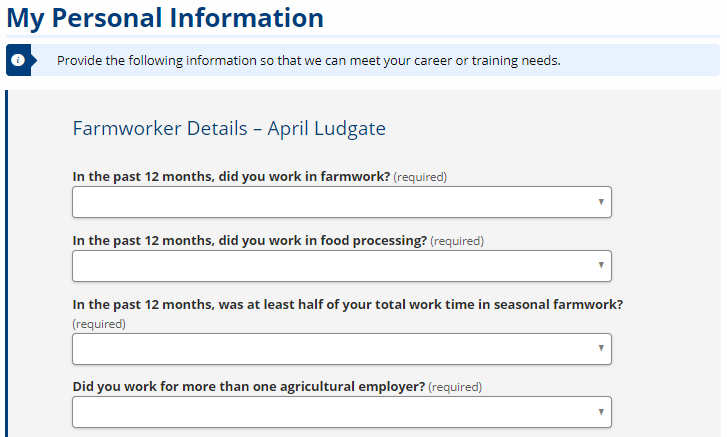The width and height of the screenshot is (727, 437).
Task: Click the arrow on the food processing dropdown
Action: pos(601,265)
